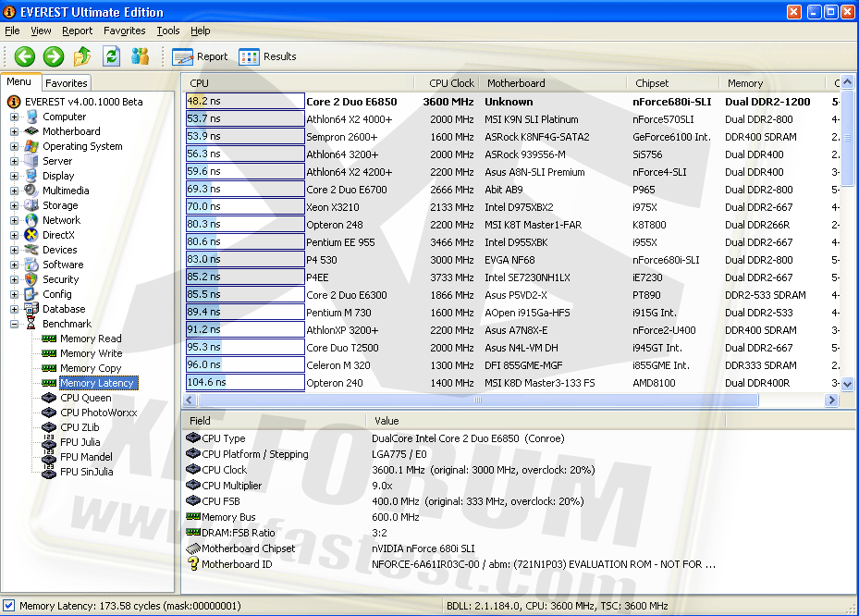Expand the Multimedia tree node
859x616 pixels.
[x=14, y=191]
